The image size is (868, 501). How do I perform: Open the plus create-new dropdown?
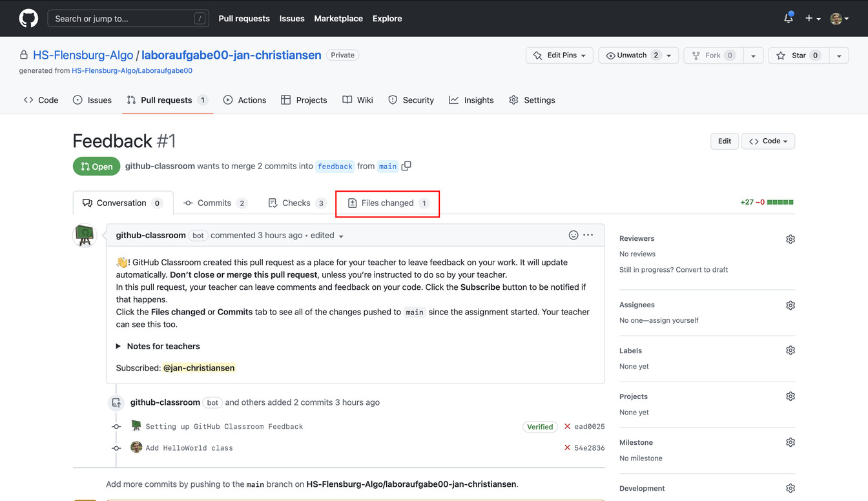coord(812,19)
